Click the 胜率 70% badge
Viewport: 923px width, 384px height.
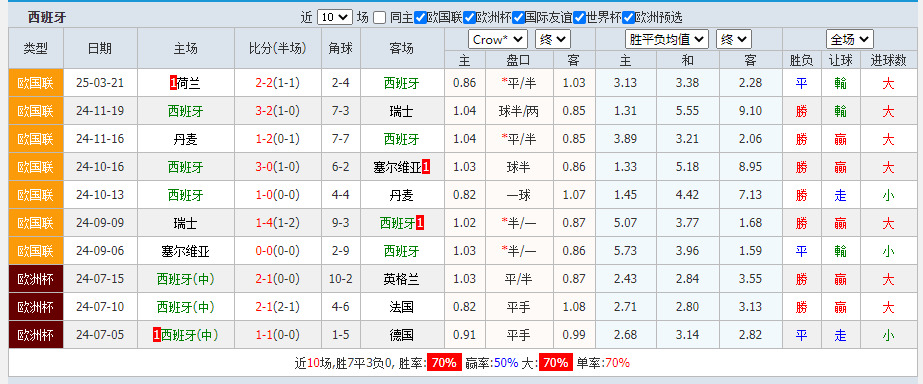pyautogui.click(x=444, y=363)
